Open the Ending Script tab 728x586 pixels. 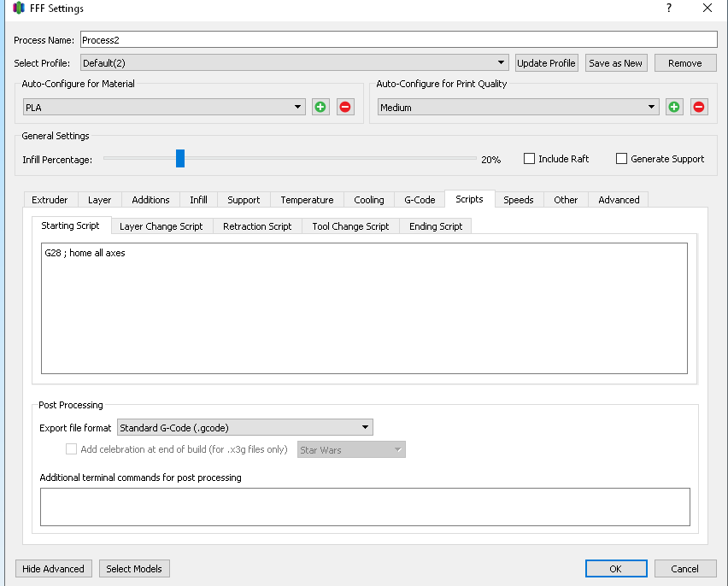tap(436, 226)
